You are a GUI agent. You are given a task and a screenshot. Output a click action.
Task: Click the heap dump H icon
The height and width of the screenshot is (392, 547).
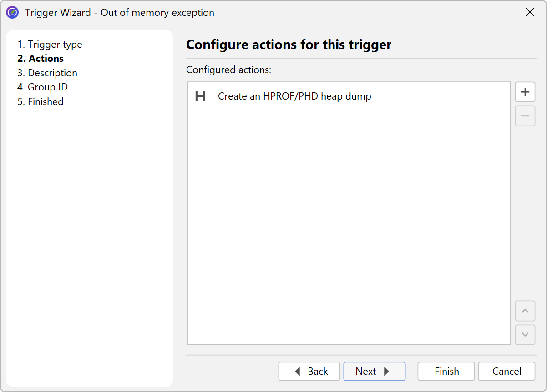coord(200,96)
